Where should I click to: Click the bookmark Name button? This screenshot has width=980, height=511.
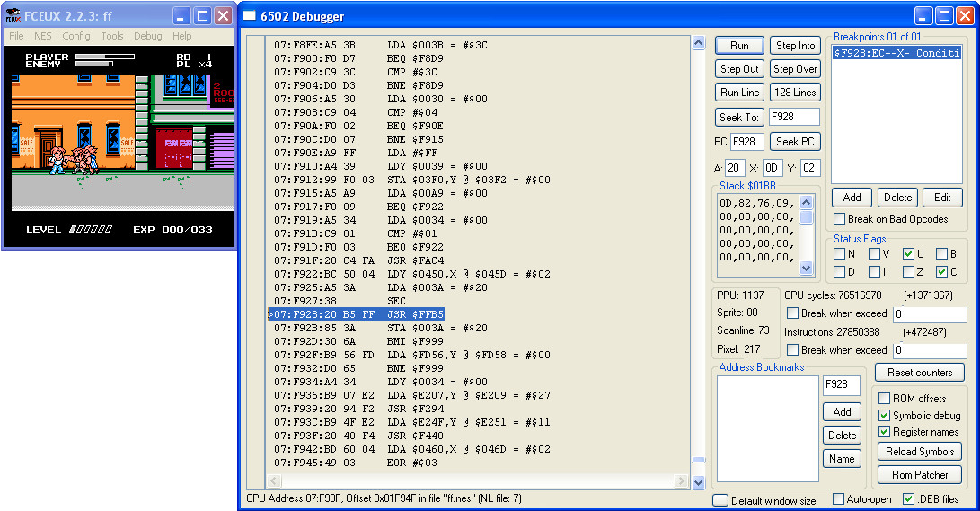(x=842, y=459)
